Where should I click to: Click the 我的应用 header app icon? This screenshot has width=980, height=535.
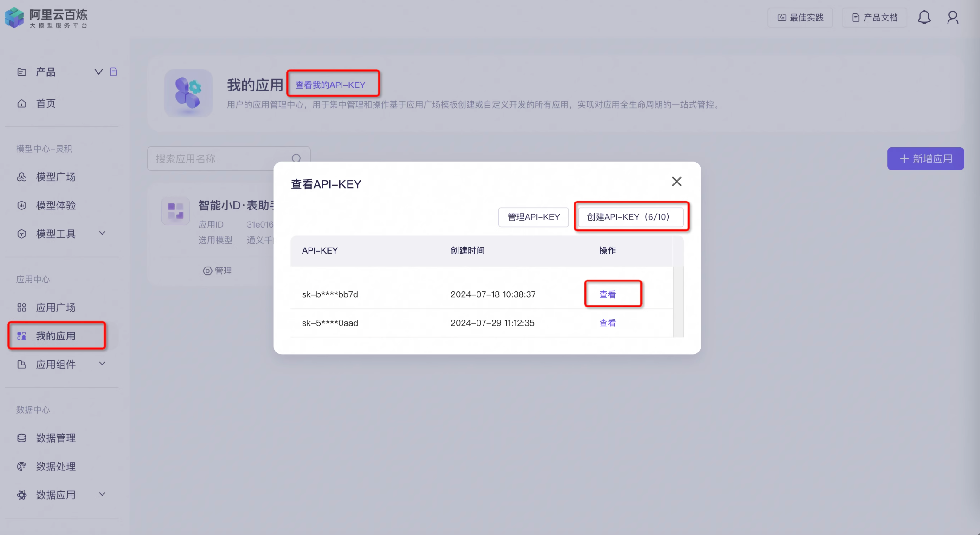(188, 93)
